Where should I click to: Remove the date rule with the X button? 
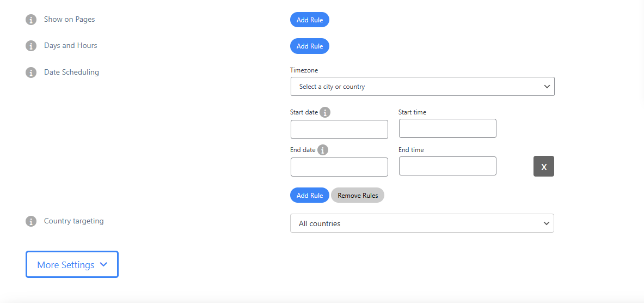coord(543,167)
